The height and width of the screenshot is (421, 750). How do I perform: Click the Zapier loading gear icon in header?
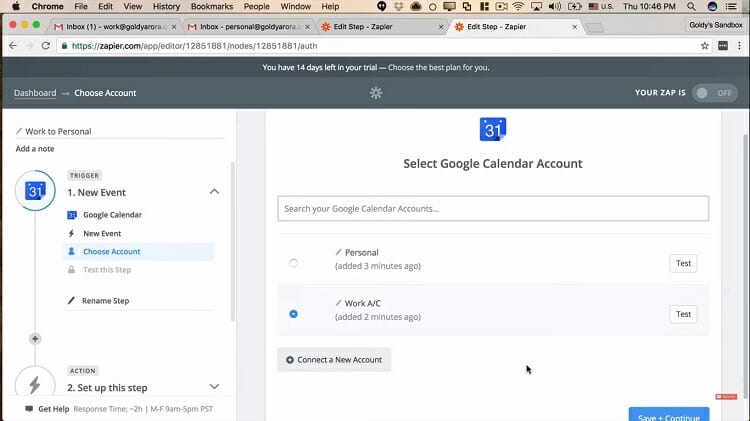tap(376, 93)
